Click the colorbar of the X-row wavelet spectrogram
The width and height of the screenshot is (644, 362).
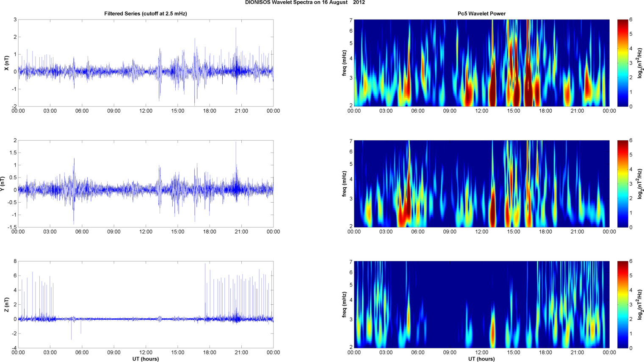(622, 63)
